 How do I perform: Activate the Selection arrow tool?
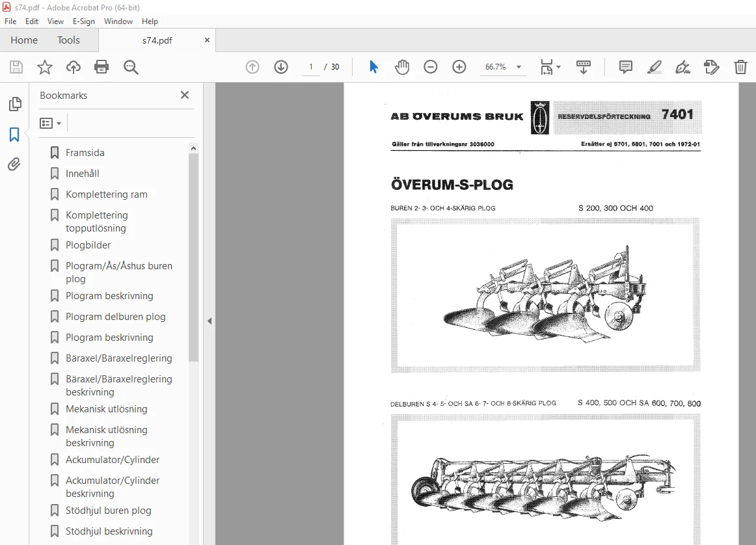(x=373, y=67)
